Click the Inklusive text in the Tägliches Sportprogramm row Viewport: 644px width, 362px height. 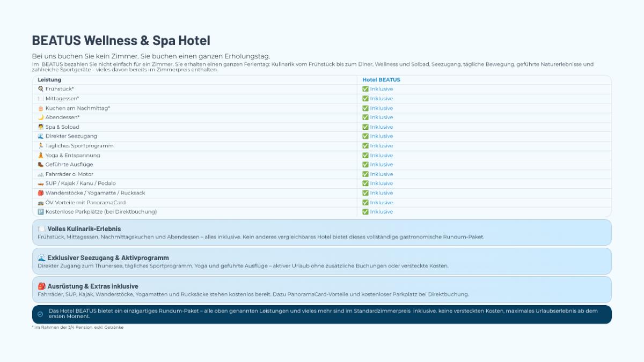coord(382,146)
